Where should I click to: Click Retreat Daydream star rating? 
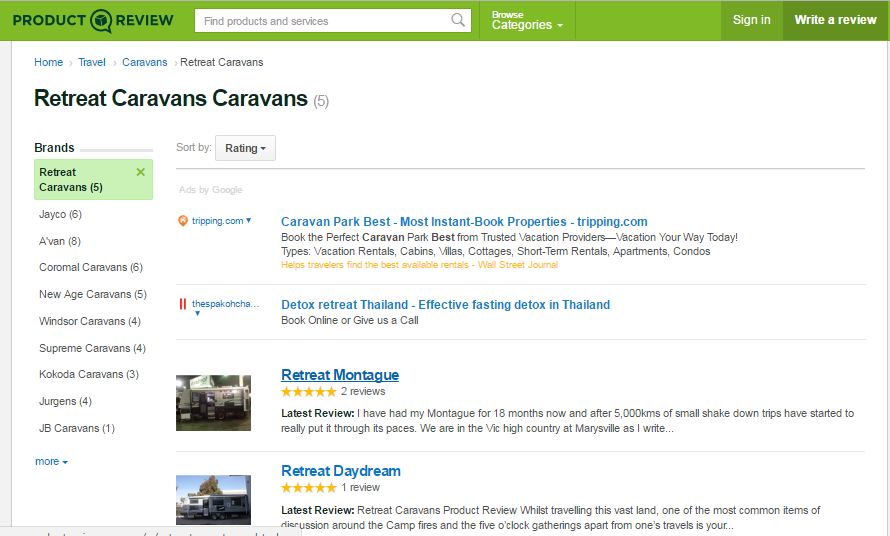(x=309, y=488)
